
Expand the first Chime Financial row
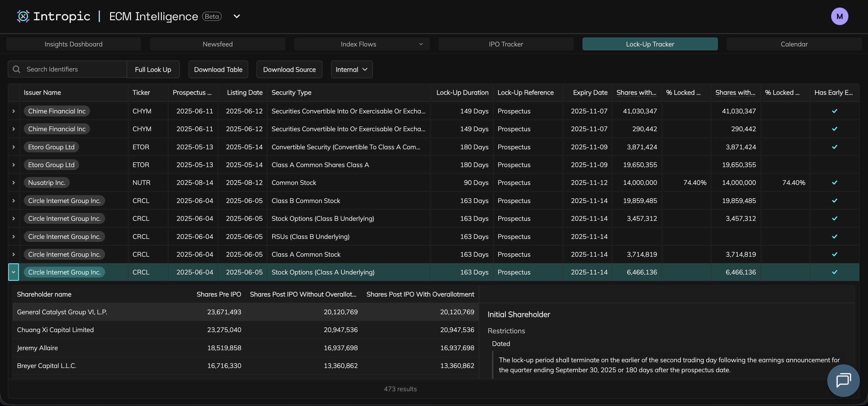click(14, 111)
